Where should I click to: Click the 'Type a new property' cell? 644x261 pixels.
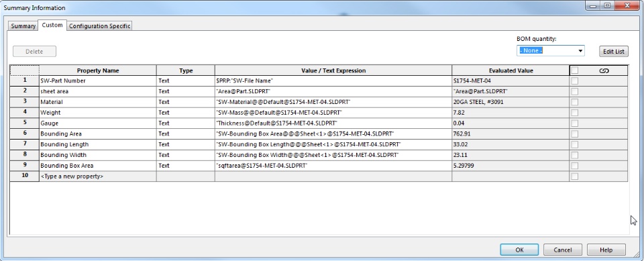pyautogui.click(x=98, y=176)
